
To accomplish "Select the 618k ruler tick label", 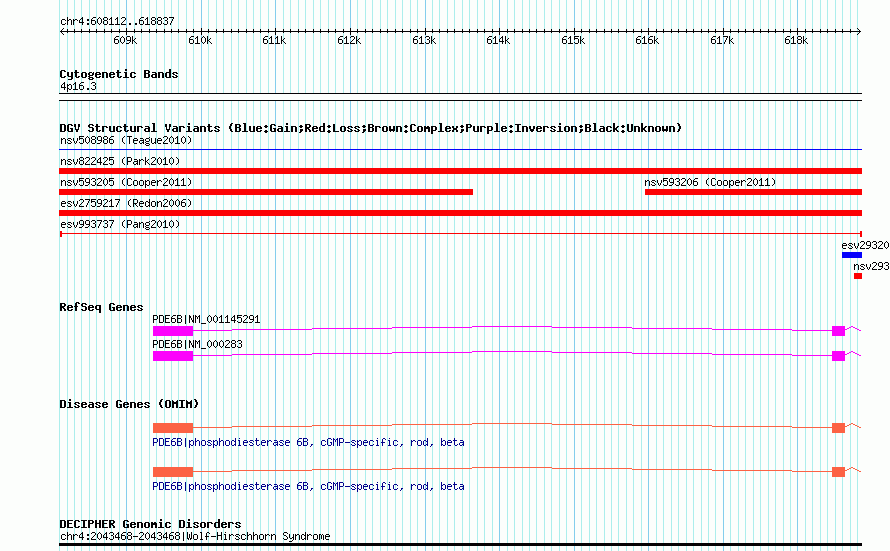I will point(796,40).
